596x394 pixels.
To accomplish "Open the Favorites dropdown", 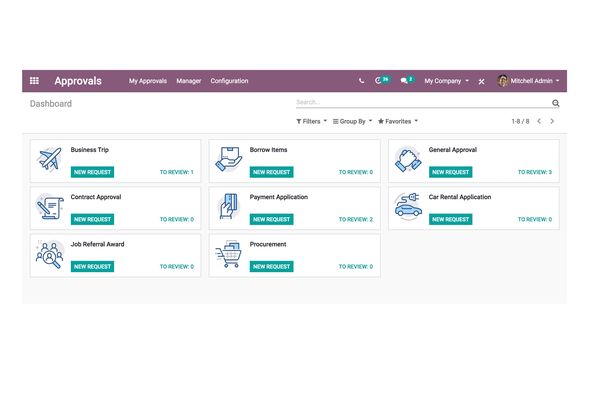I will [398, 121].
